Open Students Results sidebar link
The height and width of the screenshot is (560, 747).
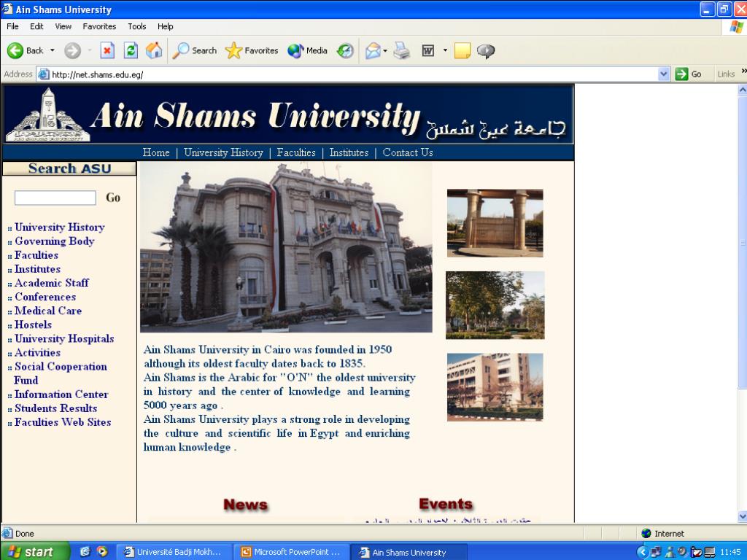click(x=55, y=408)
